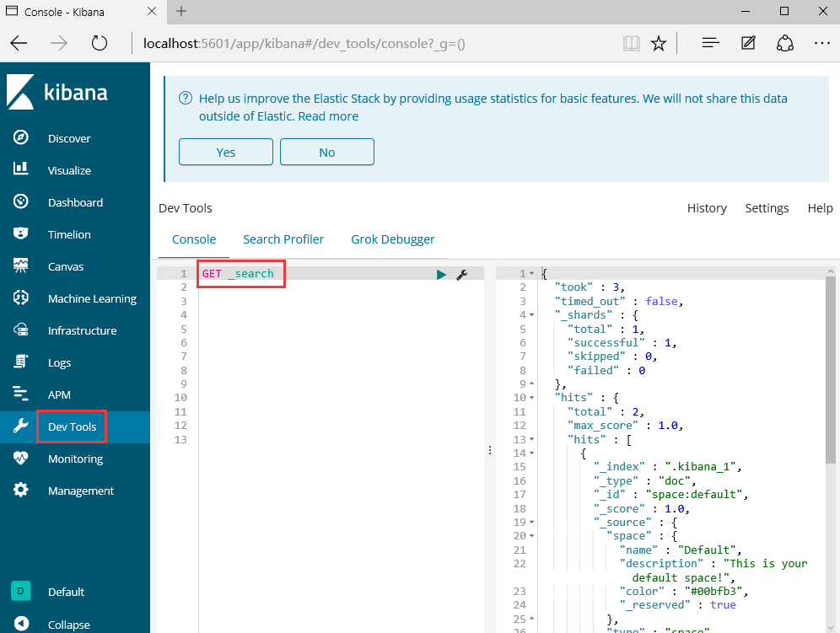
Task: Open the Dev Tools Help menu
Action: click(x=820, y=208)
